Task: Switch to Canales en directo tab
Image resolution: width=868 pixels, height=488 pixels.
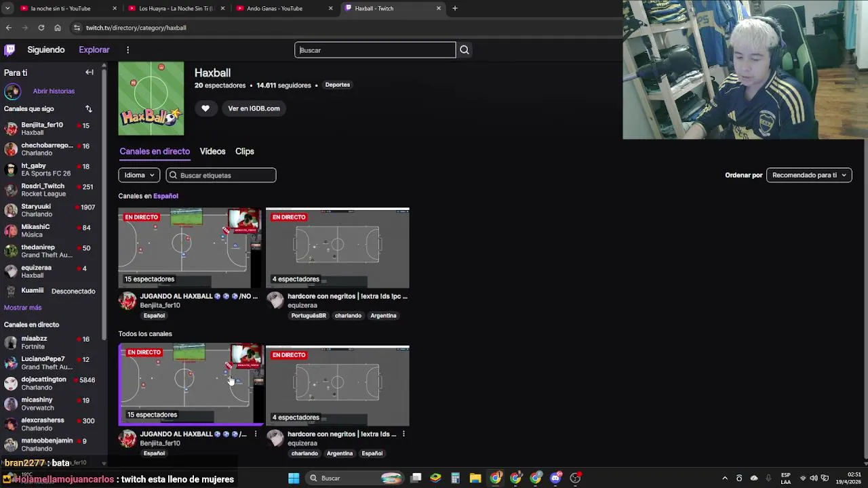Action: (x=155, y=151)
